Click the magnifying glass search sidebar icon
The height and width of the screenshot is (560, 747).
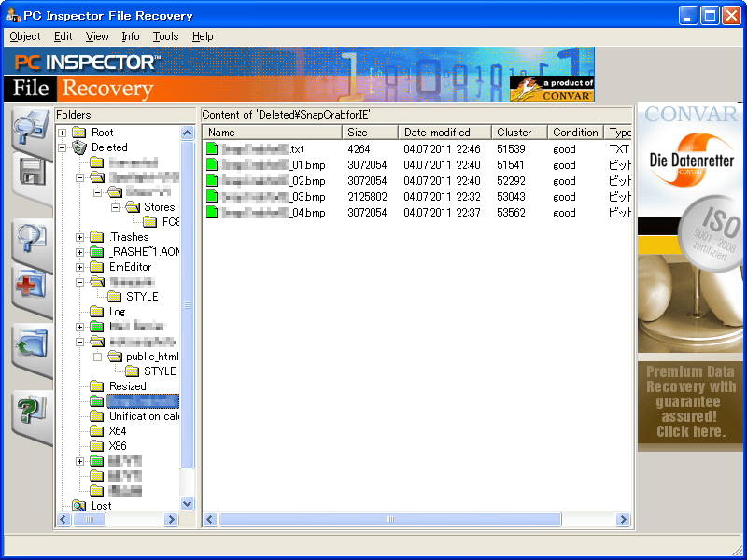31,237
